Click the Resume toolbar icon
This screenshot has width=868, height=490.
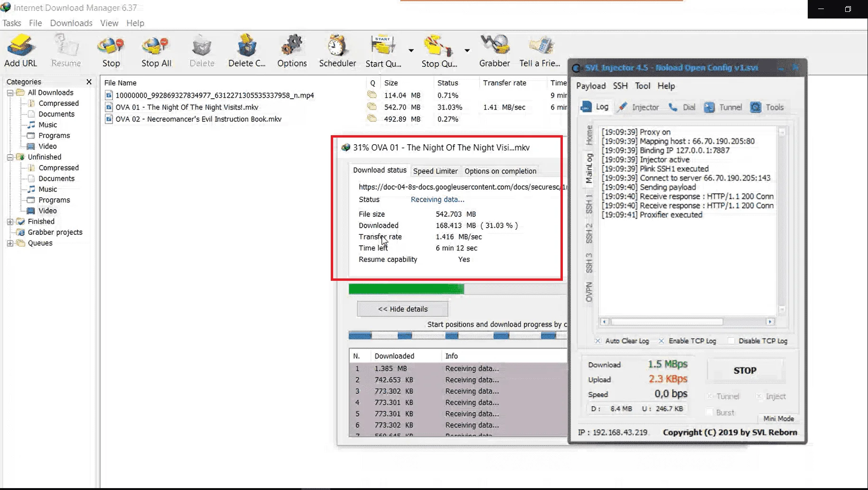click(66, 46)
